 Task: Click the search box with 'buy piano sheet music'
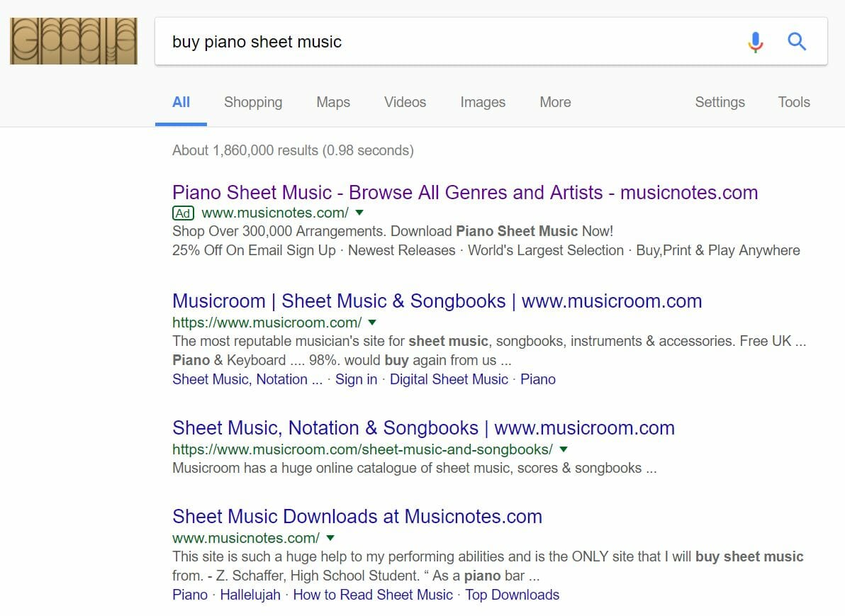(491, 42)
